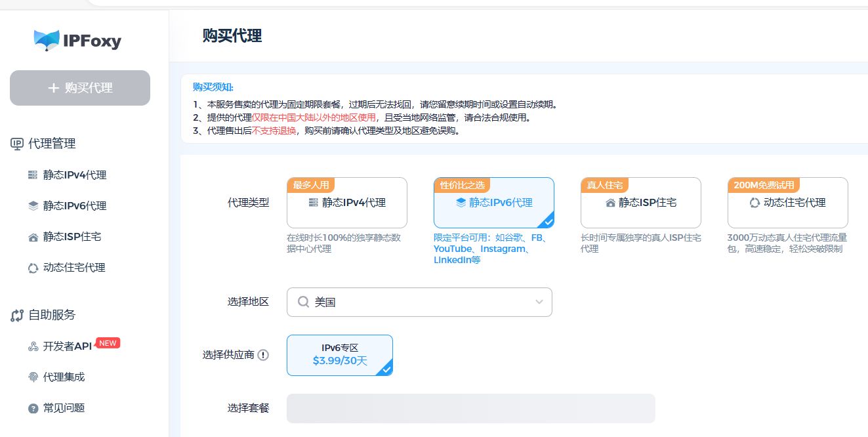Viewport: 868px width, 437px height.
Task: Open 静态IPv4代理 menu item in the sidebar
Action: click(x=75, y=175)
